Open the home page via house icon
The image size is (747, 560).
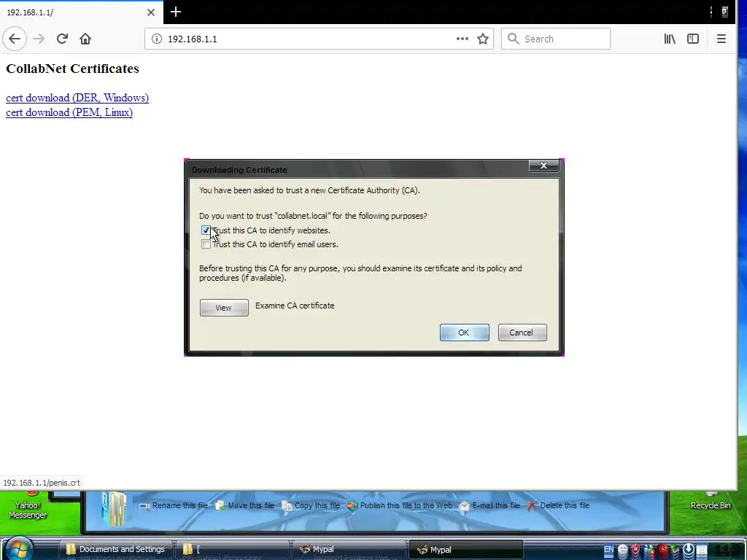(85, 39)
